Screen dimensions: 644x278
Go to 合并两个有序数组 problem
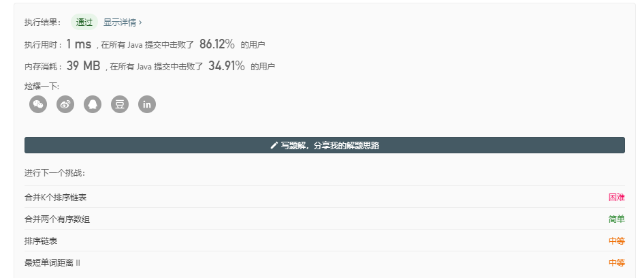(57, 219)
